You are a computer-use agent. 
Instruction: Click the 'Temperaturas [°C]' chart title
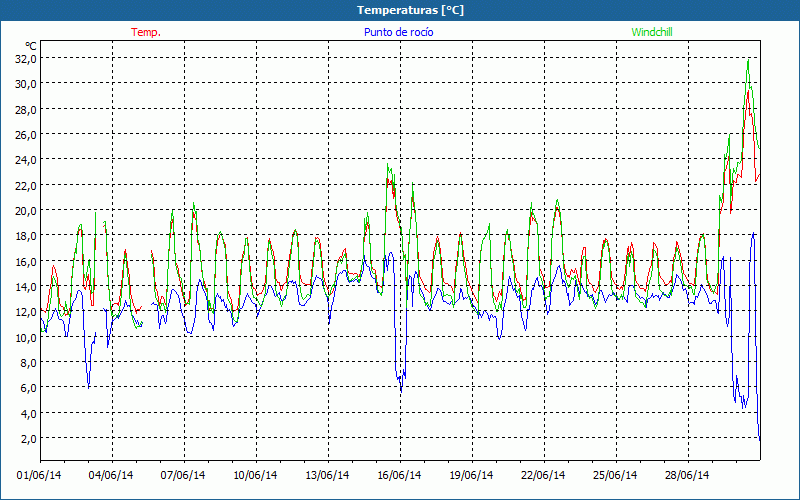[410, 10]
